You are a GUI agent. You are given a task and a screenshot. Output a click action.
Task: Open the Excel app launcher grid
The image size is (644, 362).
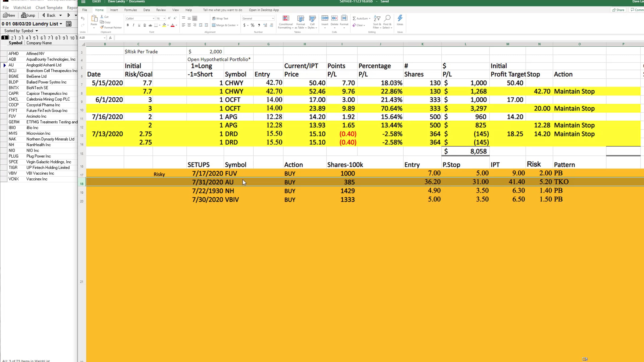(83, 2)
